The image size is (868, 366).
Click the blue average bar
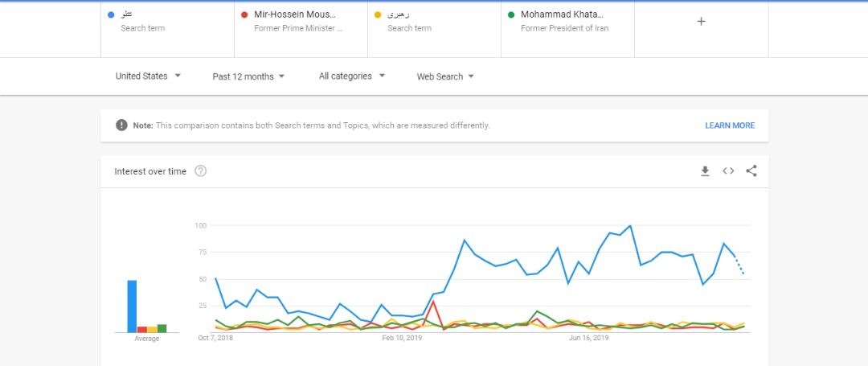point(132,306)
